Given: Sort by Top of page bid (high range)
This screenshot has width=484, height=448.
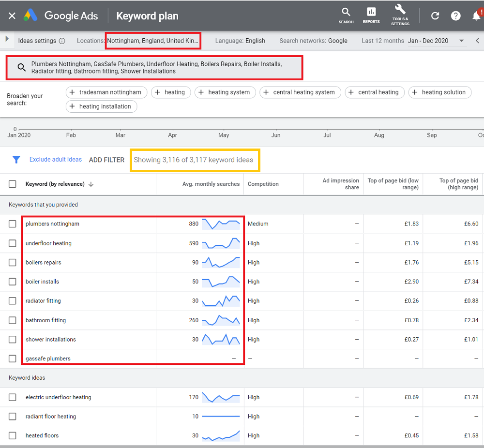Looking at the screenshot, I should (x=459, y=184).
